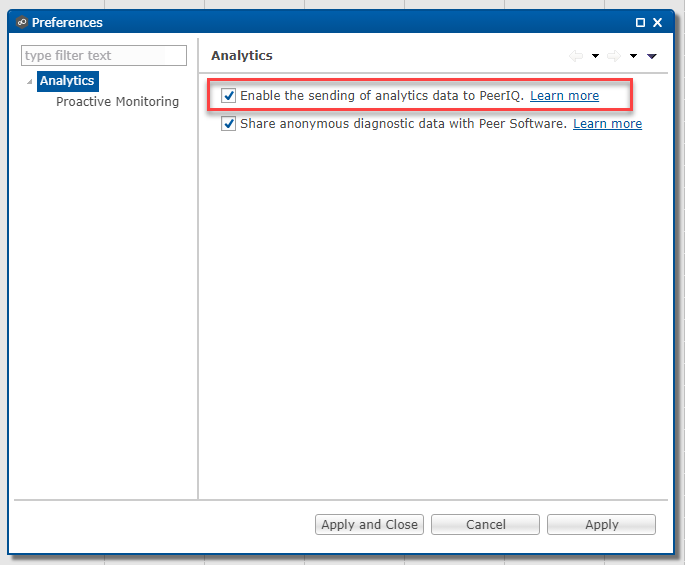Click the Analytics page heading
The width and height of the screenshot is (685, 565).
pyautogui.click(x=242, y=56)
